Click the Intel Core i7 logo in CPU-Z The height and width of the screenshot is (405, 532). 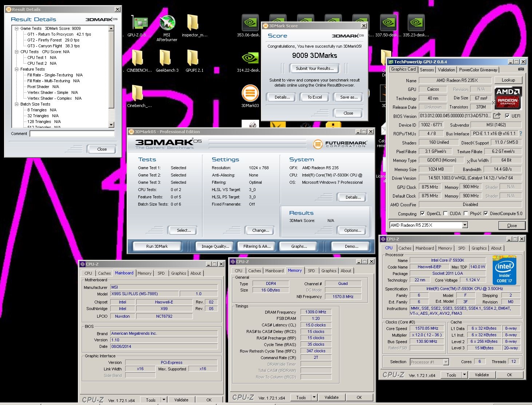(x=504, y=270)
